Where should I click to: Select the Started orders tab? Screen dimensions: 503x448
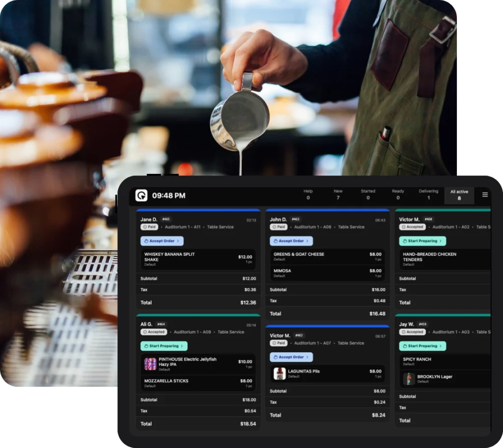click(368, 195)
